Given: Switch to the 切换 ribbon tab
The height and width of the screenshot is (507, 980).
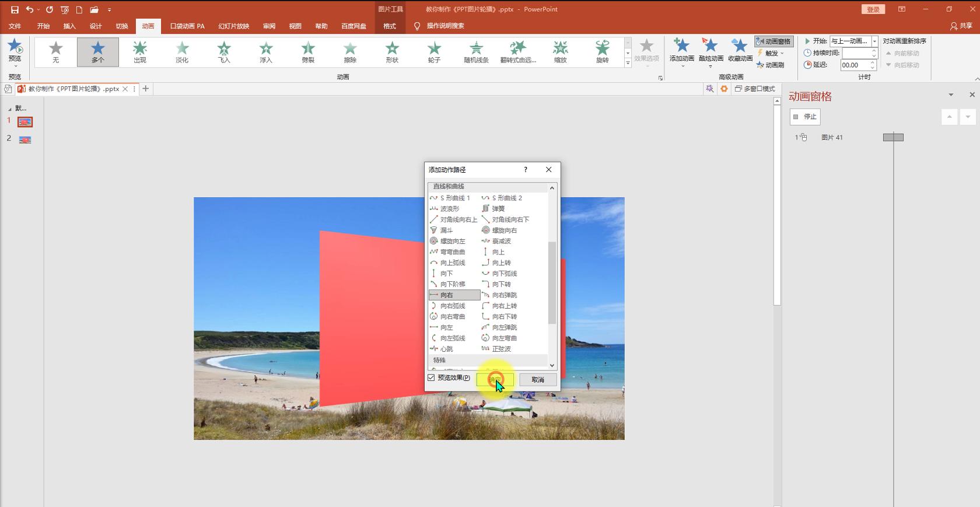Looking at the screenshot, I should pos(121,26).
